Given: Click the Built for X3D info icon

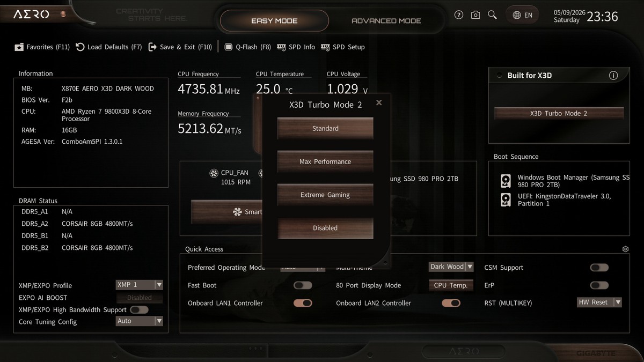Looking at the screenshot, I should coord(613,76).
